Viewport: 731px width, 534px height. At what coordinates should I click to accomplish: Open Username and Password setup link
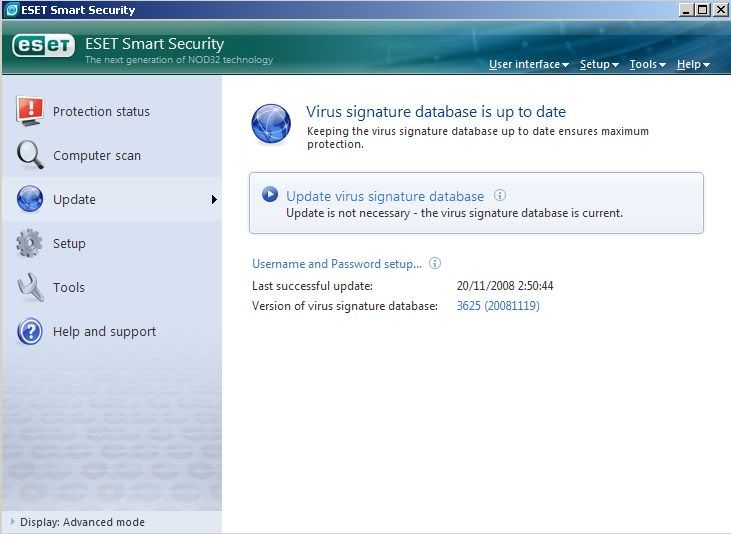pyautogui.click(x=337, y=264)
